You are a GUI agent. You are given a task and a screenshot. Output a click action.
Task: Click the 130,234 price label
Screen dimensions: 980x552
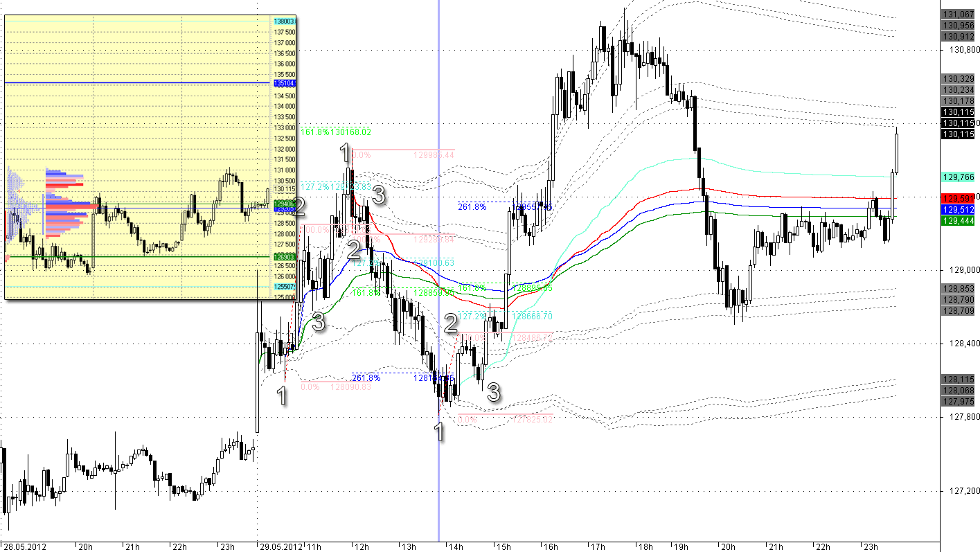click(959, 90)
